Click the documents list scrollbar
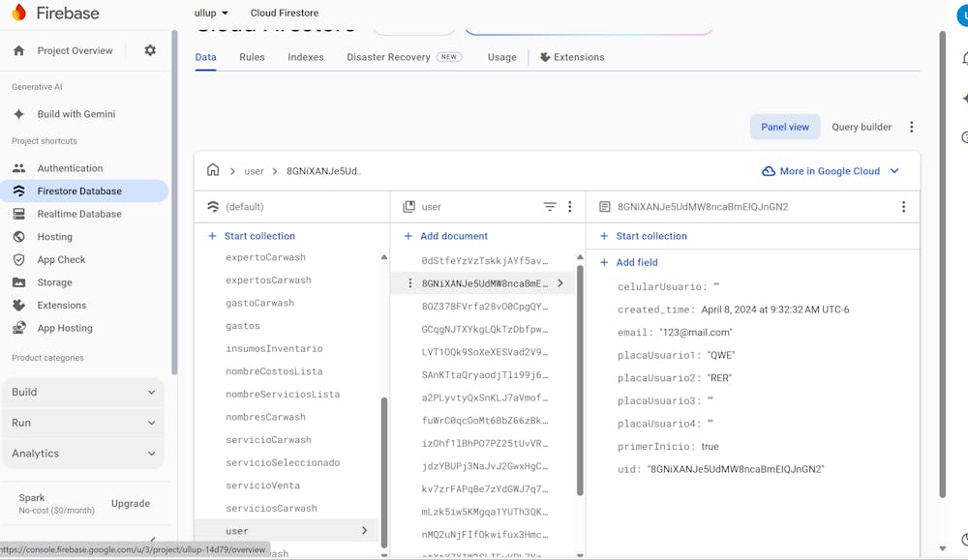The width and height of the screenshot is (968, 560). pyautogui.click(x=580, y=380)
